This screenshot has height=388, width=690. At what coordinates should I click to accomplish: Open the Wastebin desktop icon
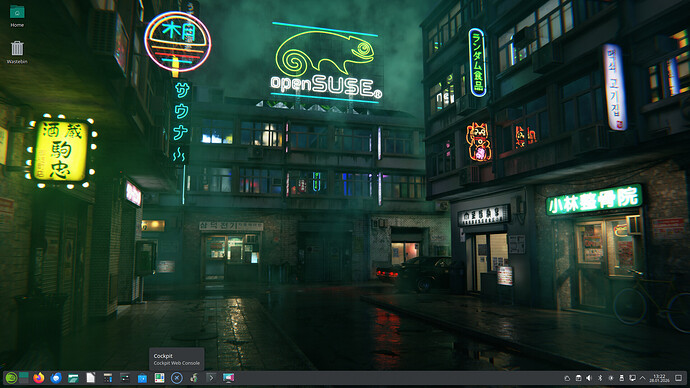17,52
